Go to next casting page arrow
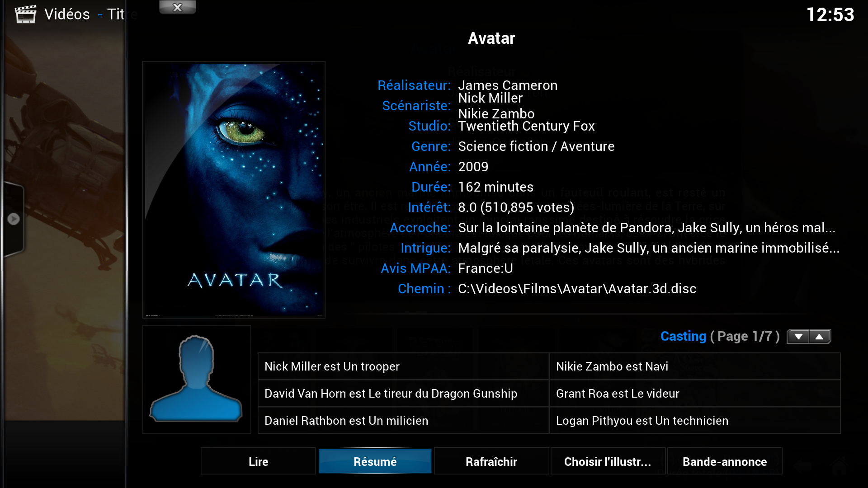 [x=798, y=337]
